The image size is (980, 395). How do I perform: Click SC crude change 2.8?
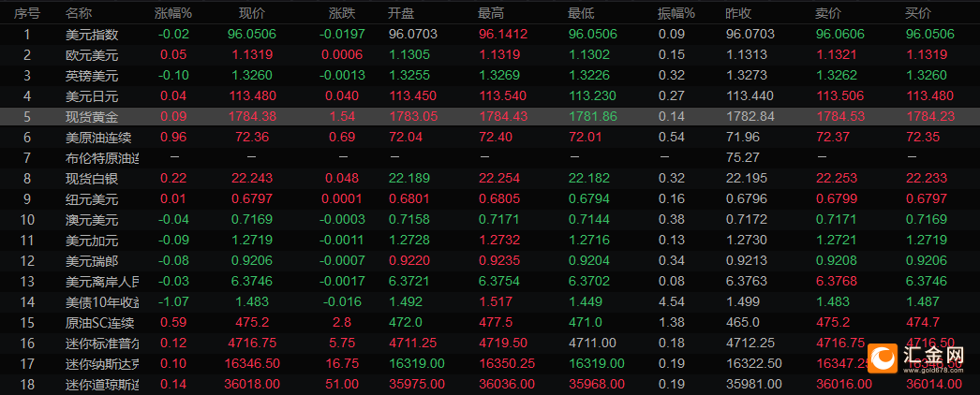point(342,323)
